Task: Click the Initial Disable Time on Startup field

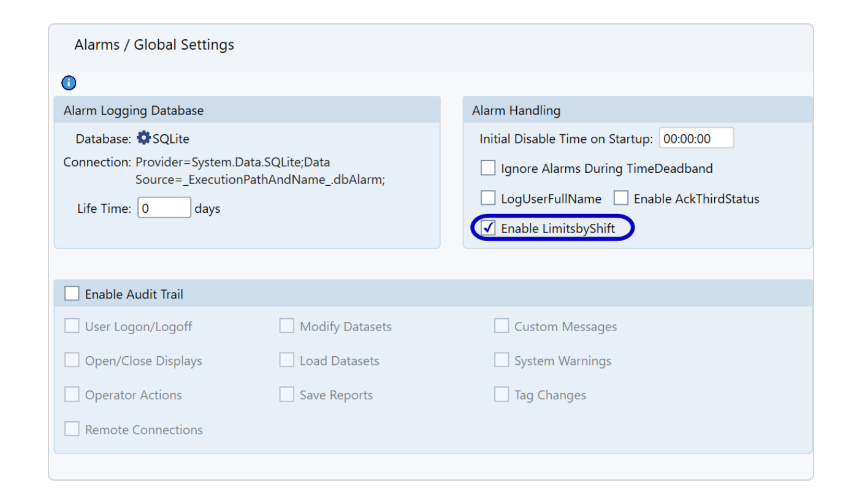Action: [x=696, y=139]
